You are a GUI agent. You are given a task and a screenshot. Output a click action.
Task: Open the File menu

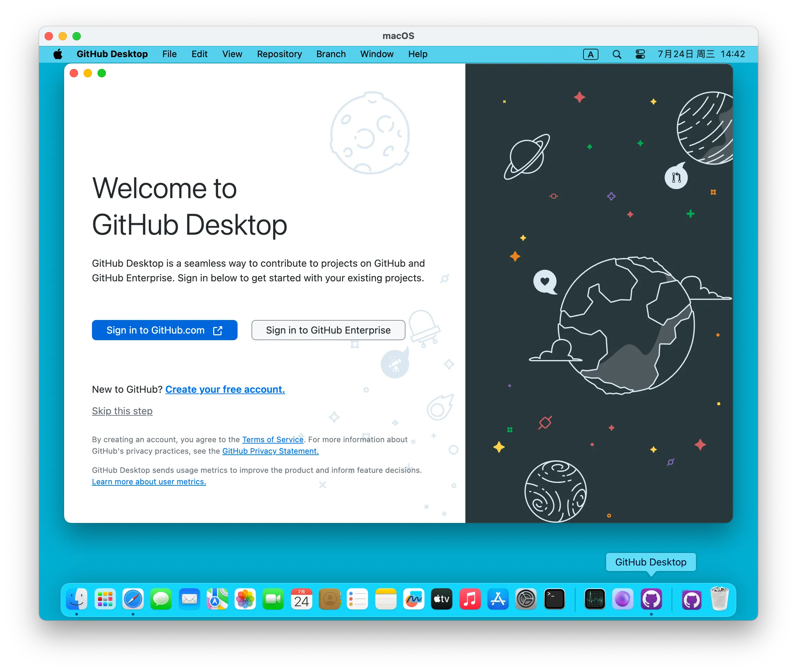point(169,54)
